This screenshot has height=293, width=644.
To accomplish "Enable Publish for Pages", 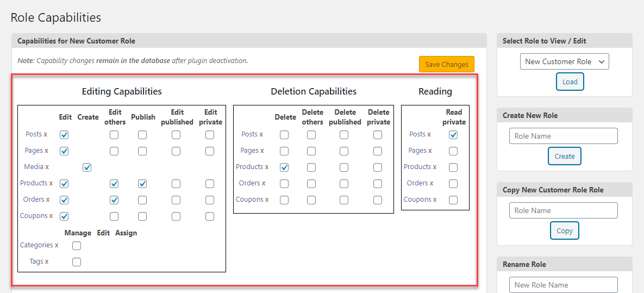I will pyautogui.click(x=142, y=151).
